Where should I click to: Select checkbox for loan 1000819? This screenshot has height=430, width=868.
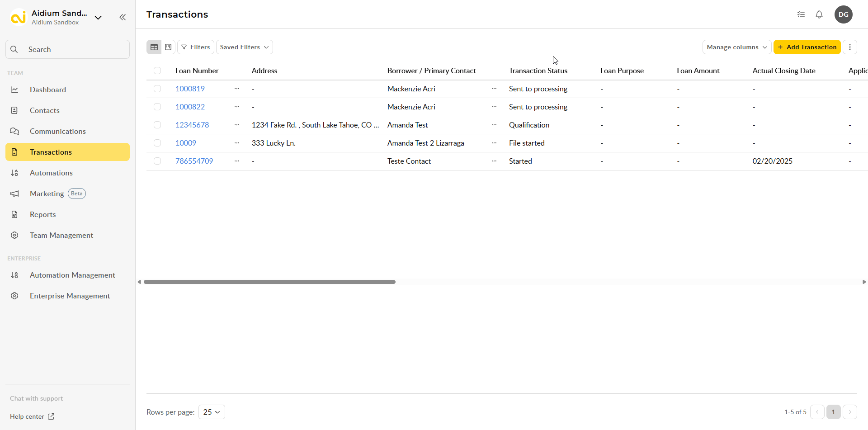[x=157, y=89]
